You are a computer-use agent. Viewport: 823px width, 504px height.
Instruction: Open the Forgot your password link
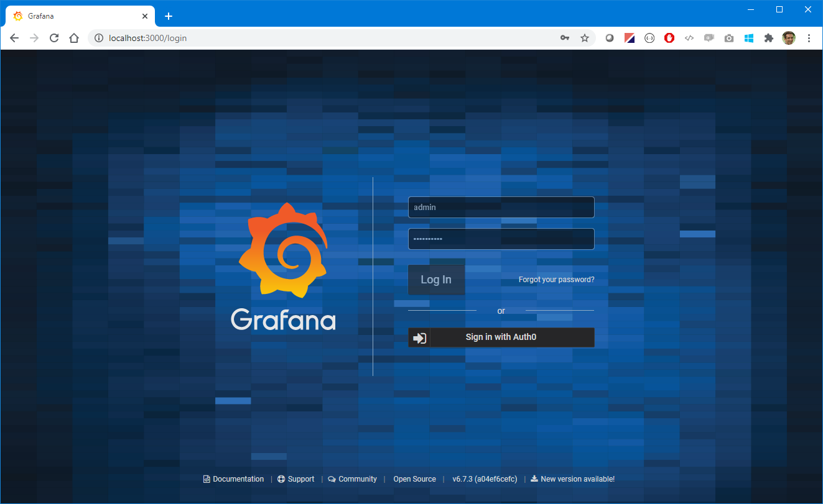tap(556, 280)
